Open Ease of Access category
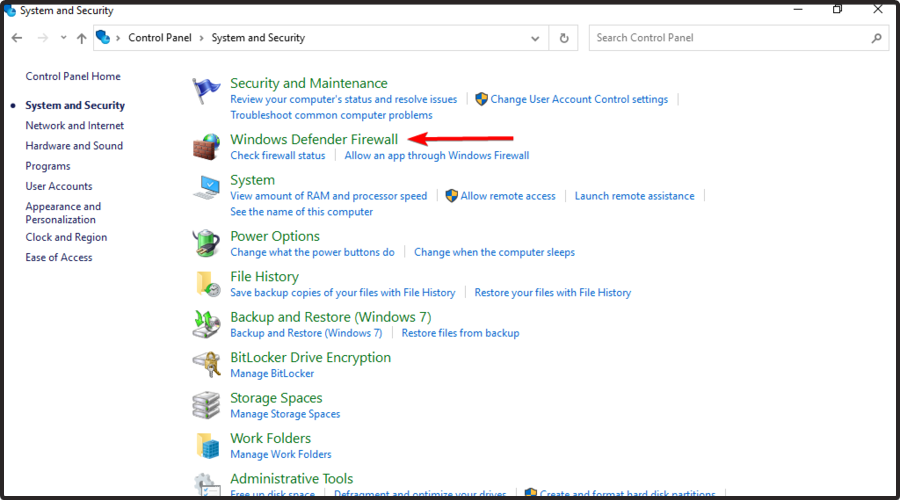900x500 pixels. pyautogui.click(x=59, y=257)
